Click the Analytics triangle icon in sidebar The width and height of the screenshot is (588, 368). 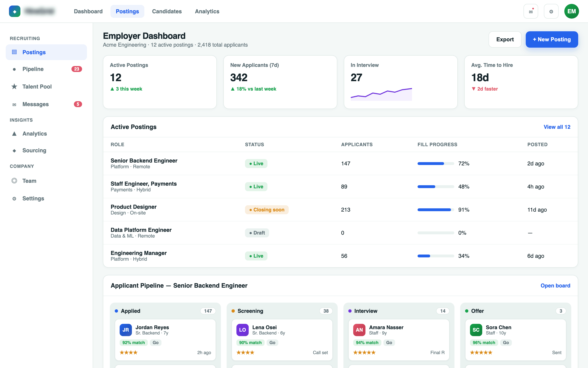point(14,134)
